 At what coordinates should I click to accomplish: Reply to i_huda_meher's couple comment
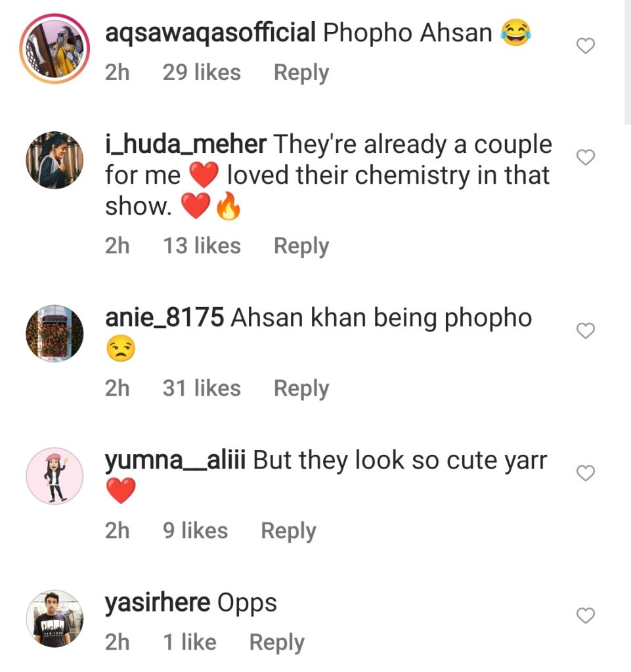click(x=301, y=246)
